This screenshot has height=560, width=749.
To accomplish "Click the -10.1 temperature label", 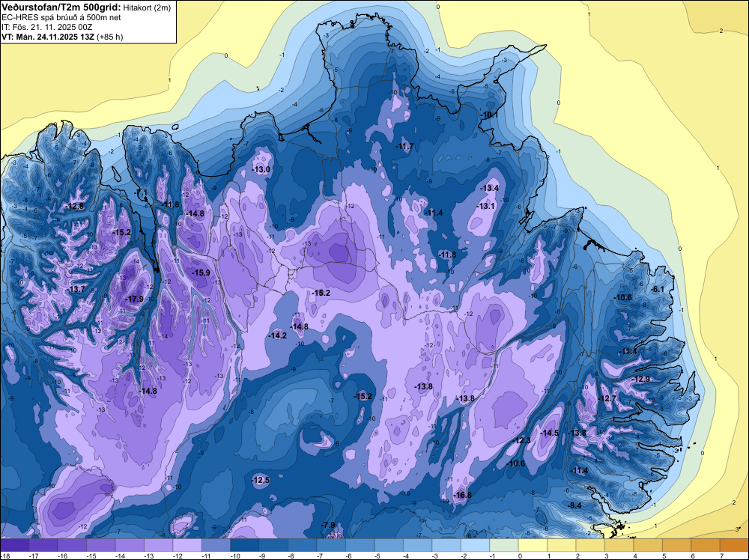I will [x=489, y=115].
